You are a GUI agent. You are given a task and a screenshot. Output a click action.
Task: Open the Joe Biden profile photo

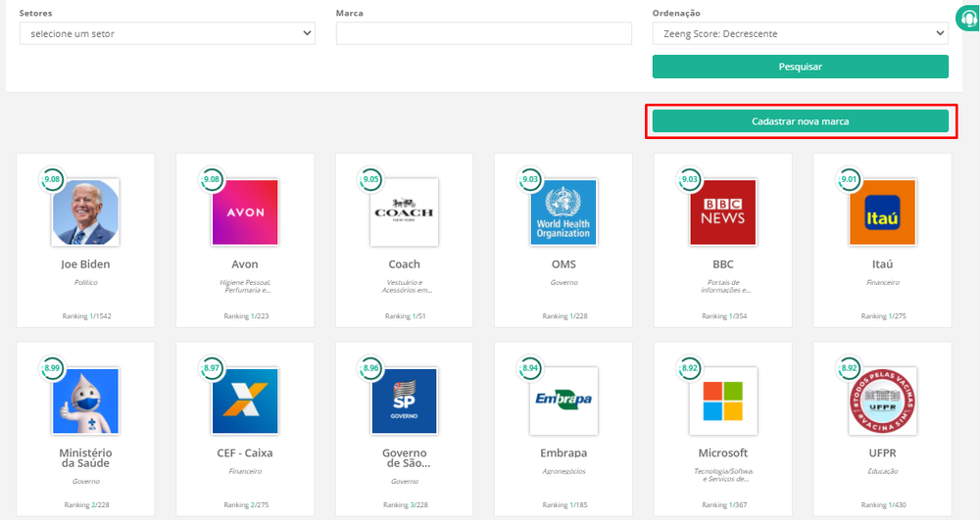86,213
